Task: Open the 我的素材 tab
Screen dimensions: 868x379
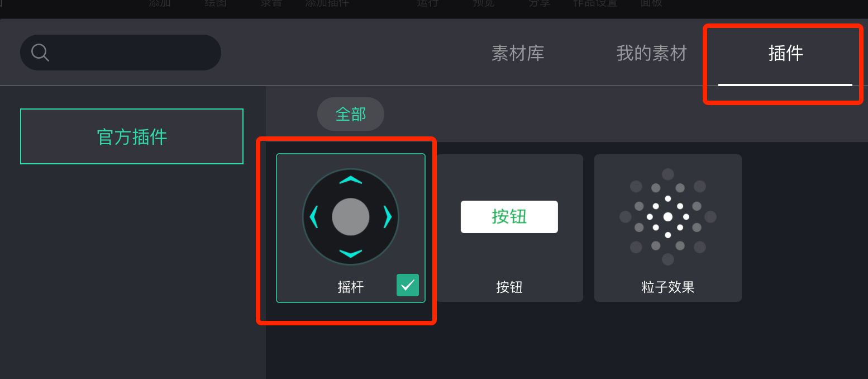Action: (x=651, y=53)
